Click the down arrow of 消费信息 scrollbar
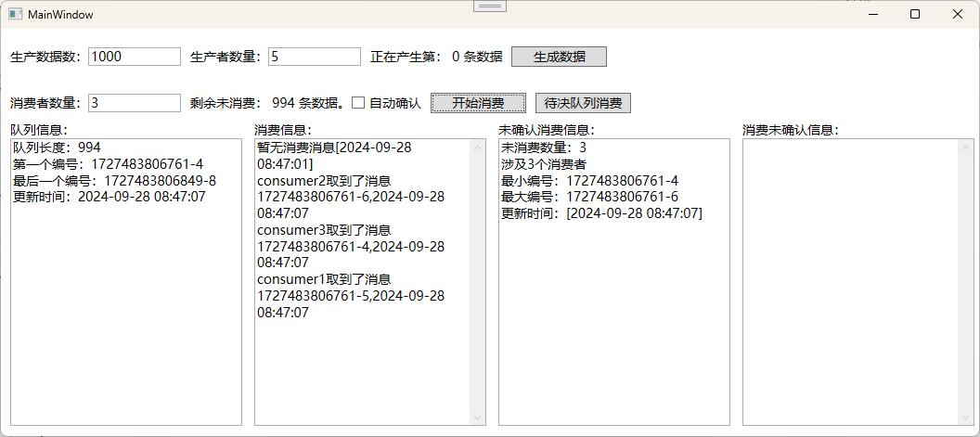Image resolution: width=980 pixels, height=437 pixels. pyautogui.click(x=478, y=418)
